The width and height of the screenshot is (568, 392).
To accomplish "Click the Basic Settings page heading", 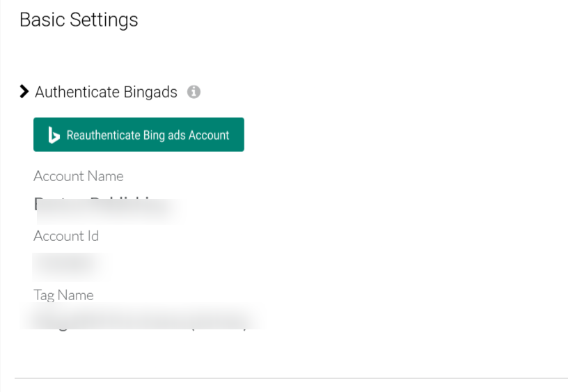I will coord(79,19).
